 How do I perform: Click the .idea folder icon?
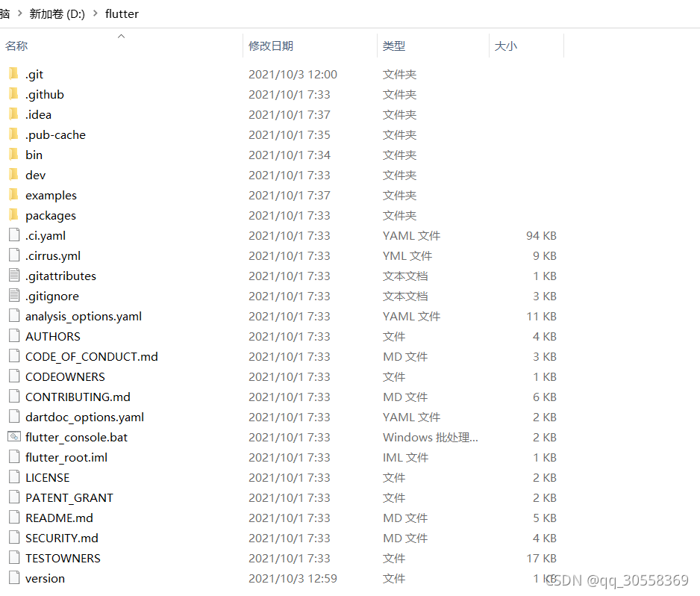click(14, 114)
